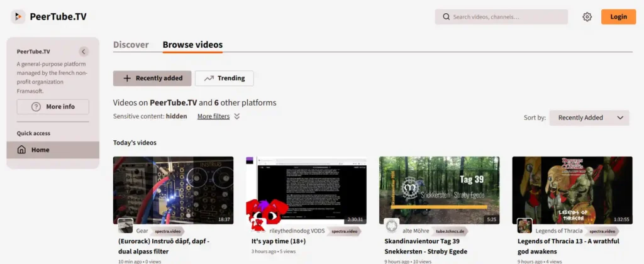Click the alte Möhre channel avatar
The width and height of the screenshot is (644, 264).
(x=391, y=226)
